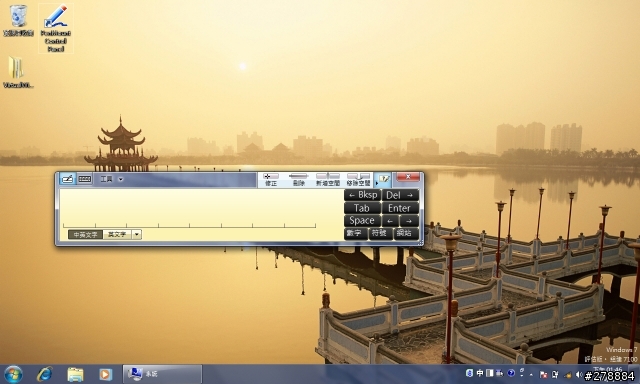The image size is (640, 384).
Task: Click the Enter key
Action: pos(400,208)
